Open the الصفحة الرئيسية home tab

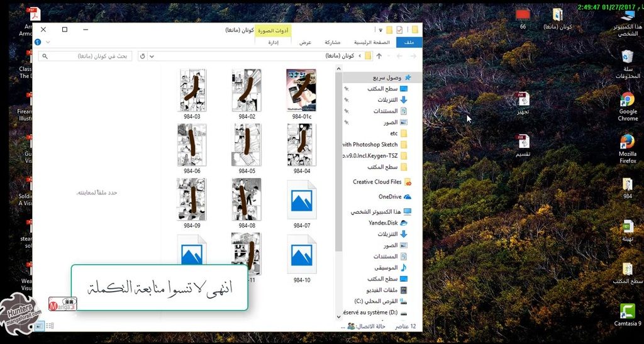[x=372, y=42]
